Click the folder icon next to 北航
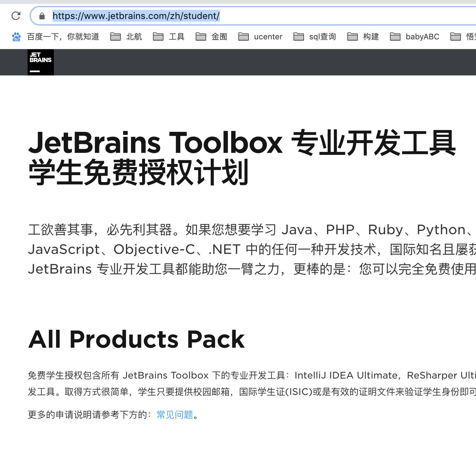This screenshot has width=476, height=473. (x=115, y=37)
